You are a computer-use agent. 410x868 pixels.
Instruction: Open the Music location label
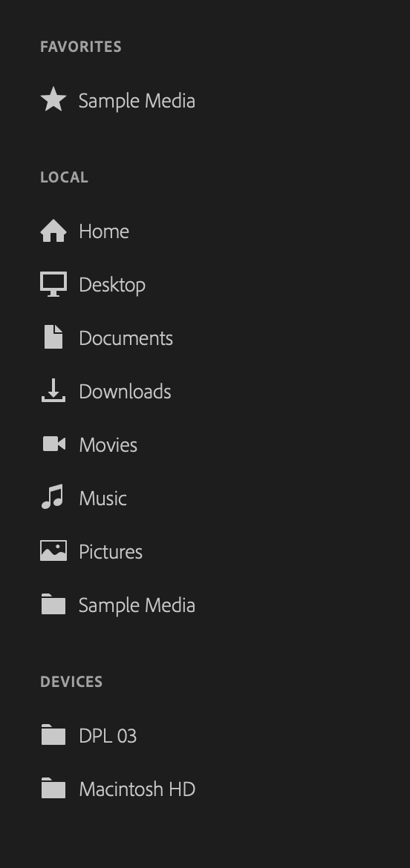pyautogui.click(x=102, y=499)
